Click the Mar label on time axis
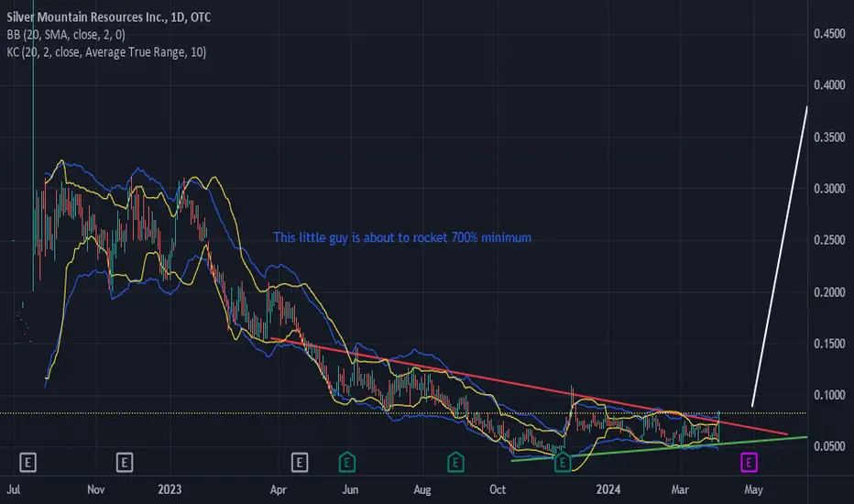 pyautogui.click(x=680, y=489)
